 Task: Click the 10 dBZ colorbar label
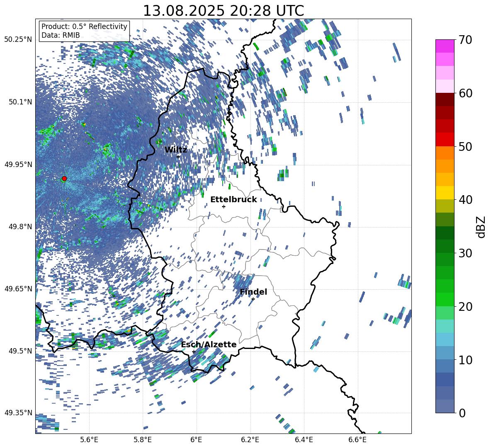point(465,360)
